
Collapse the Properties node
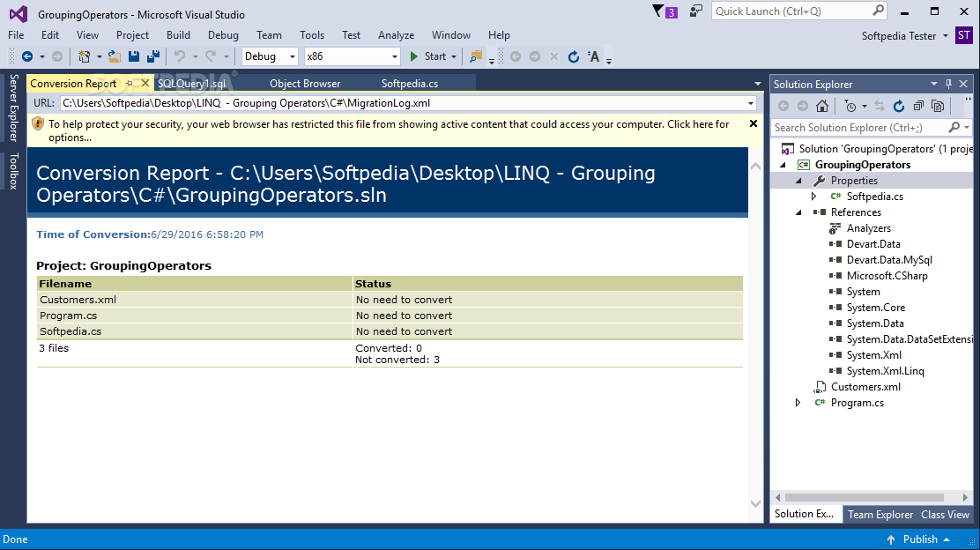click(799, 181)
